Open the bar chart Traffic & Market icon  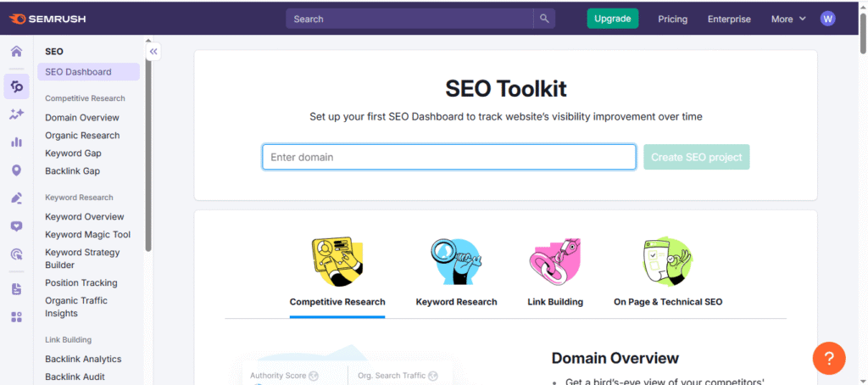(17, 142)
